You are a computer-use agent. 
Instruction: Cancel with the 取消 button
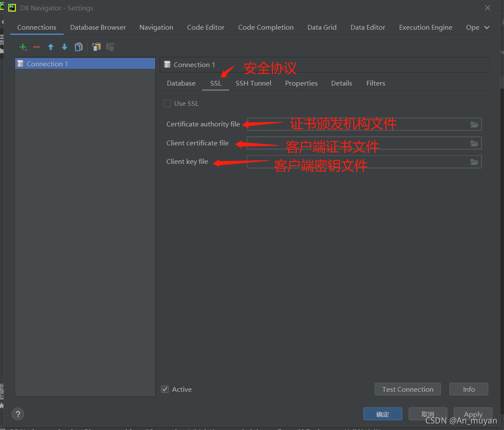pos(427,414)
